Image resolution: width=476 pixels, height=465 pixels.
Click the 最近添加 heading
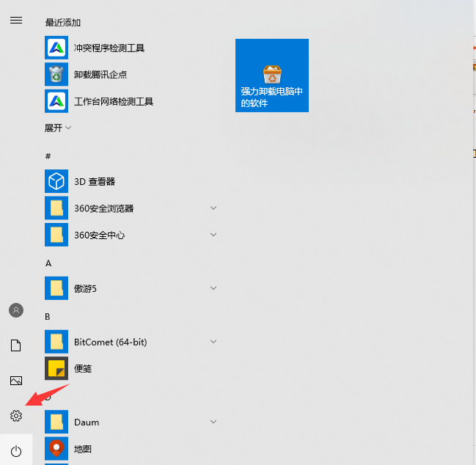63,23
